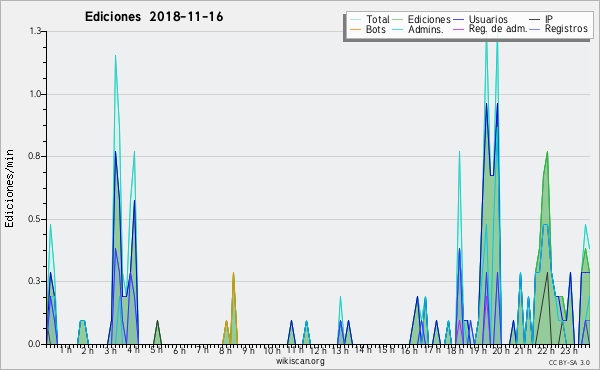This screenshot has width=600, height=370.
Task: Click the green line swatch beside Ediciones
Action: 398,20
